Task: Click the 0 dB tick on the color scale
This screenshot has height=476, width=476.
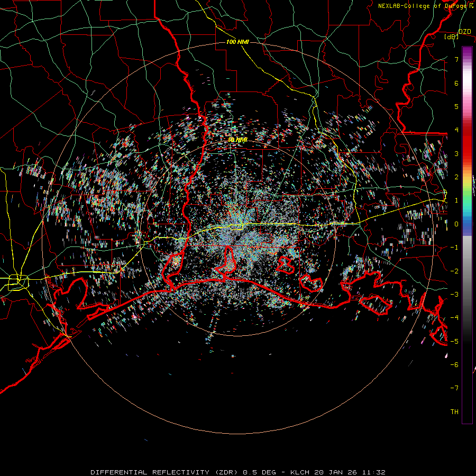Action: point(456,224)
